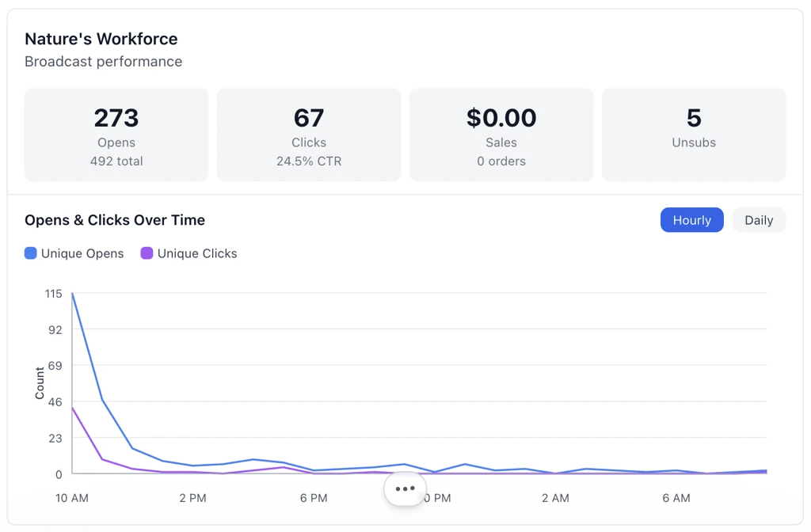
Task: Click the Count axis label on the chart
Action: pyautogui.click(x=39, y=382)
